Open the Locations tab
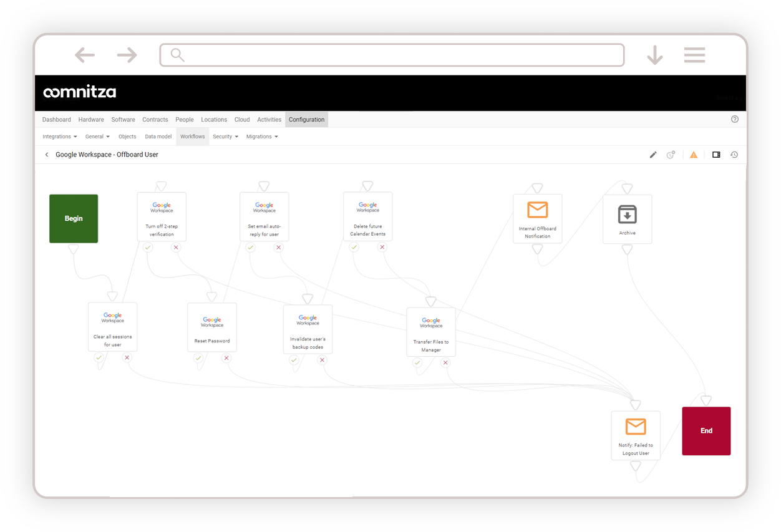 click(x=214, y=120)
